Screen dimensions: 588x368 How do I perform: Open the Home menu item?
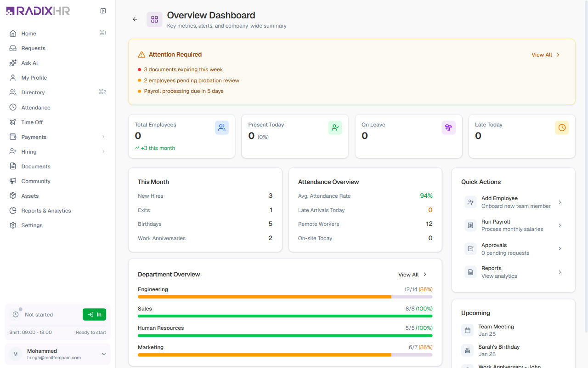(x=57, y=34)
